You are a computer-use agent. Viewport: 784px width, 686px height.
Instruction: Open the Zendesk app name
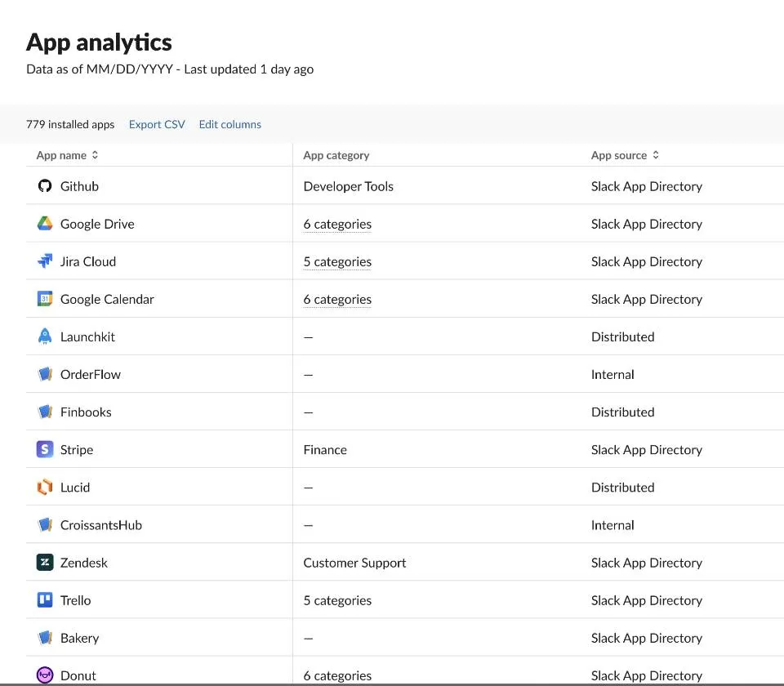84,563
